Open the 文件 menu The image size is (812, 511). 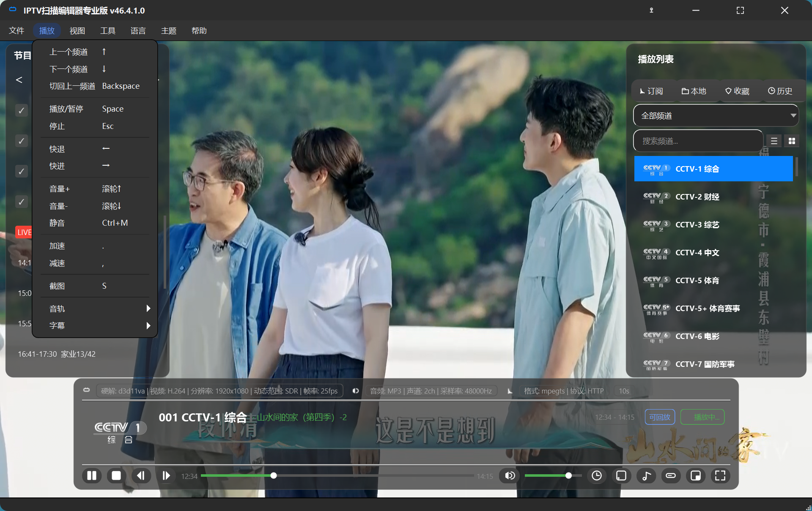pyautogui.click(x=16, y=30)
